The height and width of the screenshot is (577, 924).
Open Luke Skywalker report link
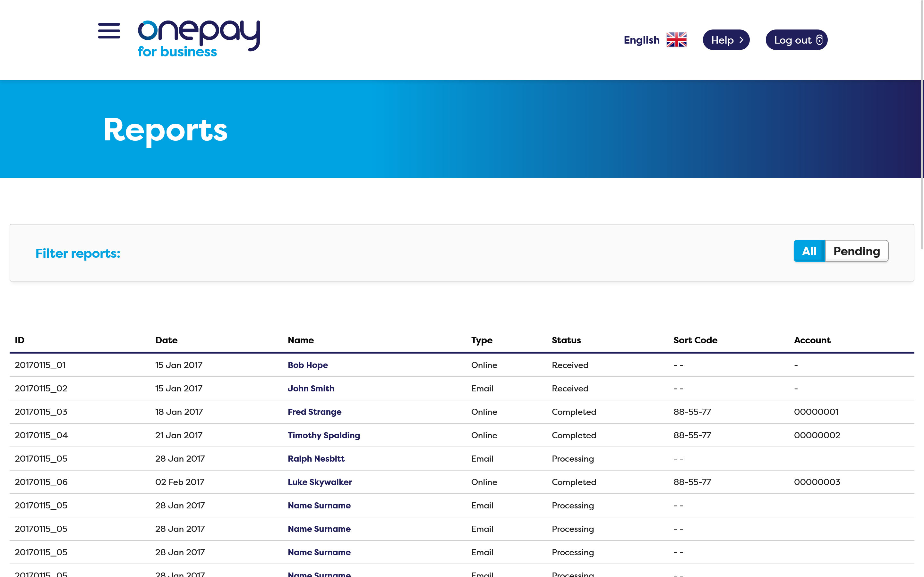320,482
